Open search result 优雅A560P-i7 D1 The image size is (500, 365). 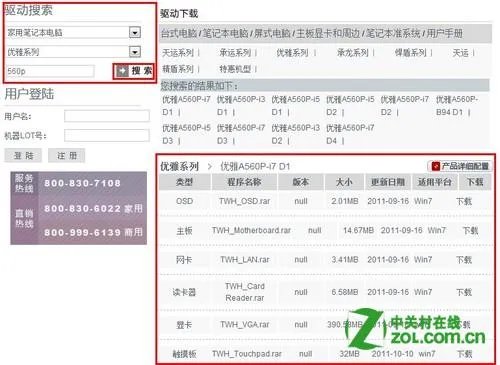coord(186,106)
